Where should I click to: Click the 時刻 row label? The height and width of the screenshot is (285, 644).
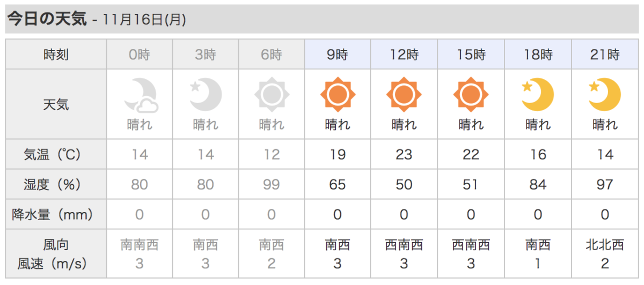pos(56,54)
